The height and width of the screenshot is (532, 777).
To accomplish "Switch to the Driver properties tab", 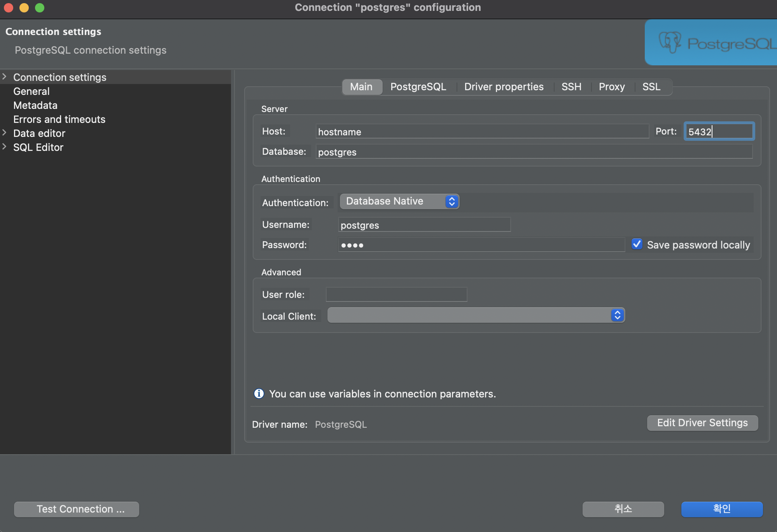I will [504, 87].
